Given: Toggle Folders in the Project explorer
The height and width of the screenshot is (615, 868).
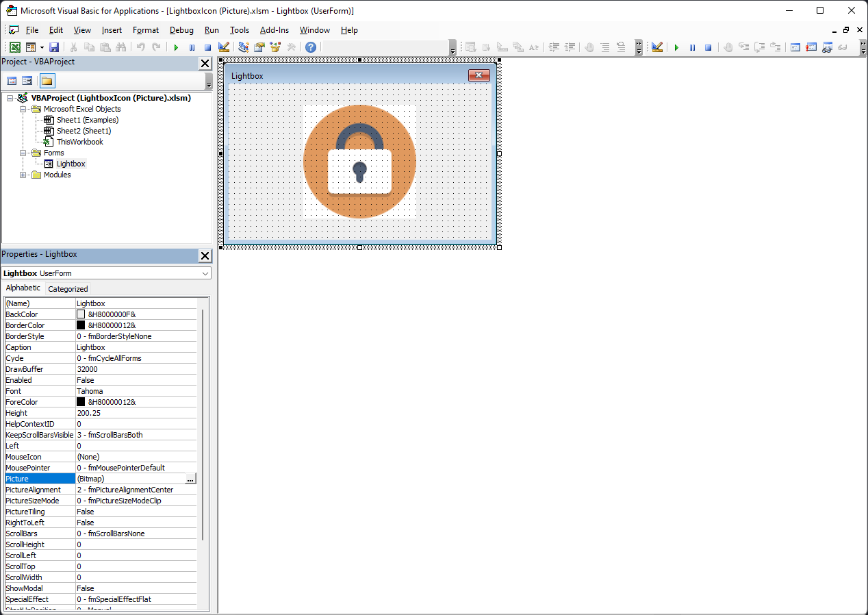Looking at the screenshot, I should 47,81.
